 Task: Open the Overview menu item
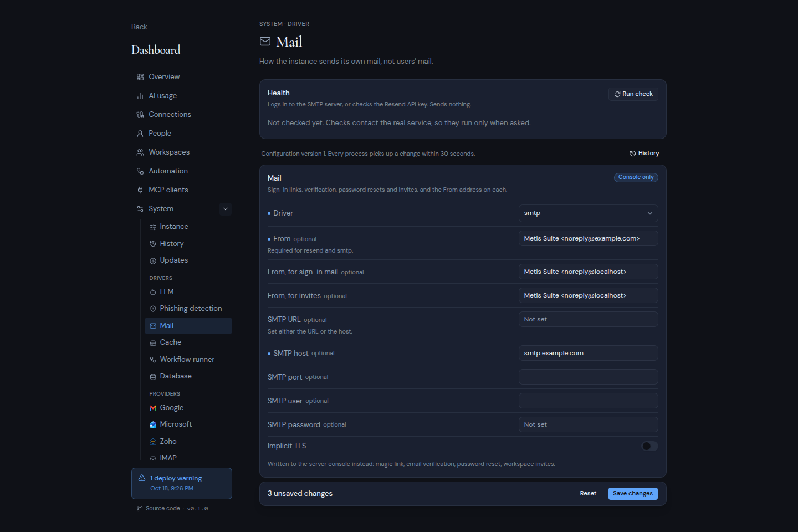tap(182, 77)
